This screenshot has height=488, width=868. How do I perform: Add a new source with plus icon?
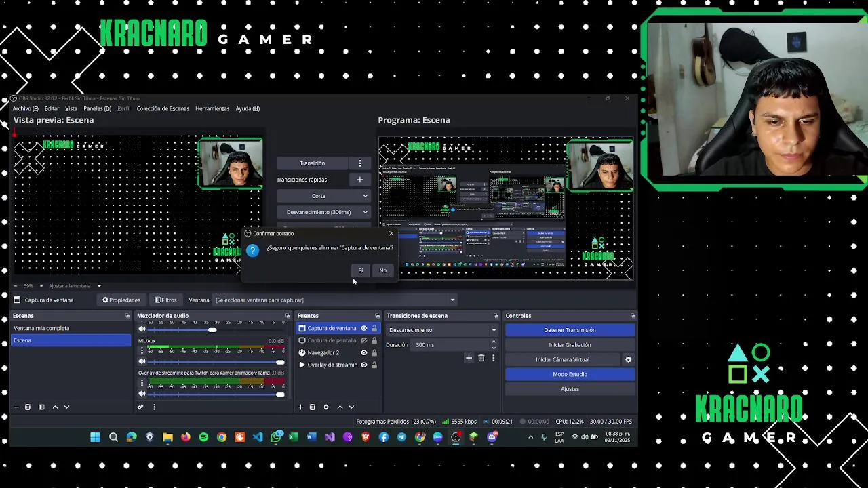click(x=300, y=407)
